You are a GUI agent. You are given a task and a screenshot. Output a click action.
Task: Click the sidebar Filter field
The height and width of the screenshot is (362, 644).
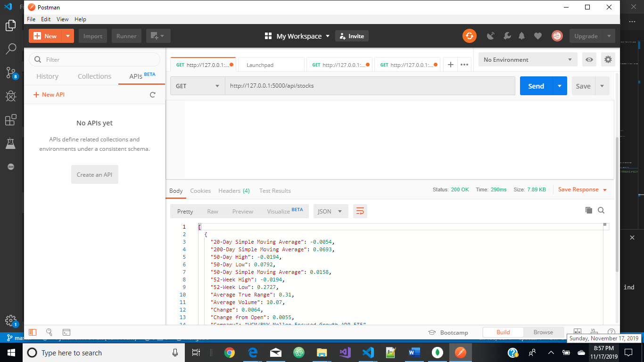pos(94,59)
